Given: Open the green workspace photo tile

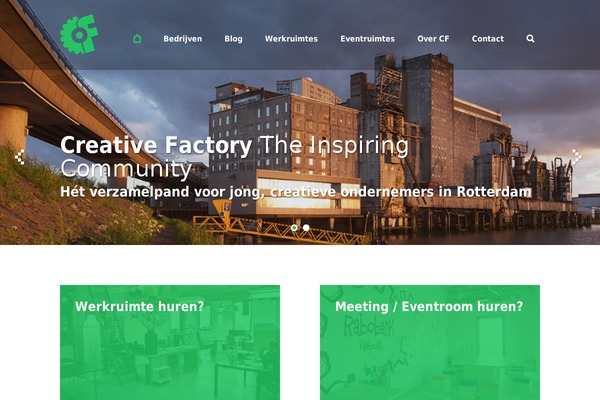Looking at the screenshot, I should point(170,343).
